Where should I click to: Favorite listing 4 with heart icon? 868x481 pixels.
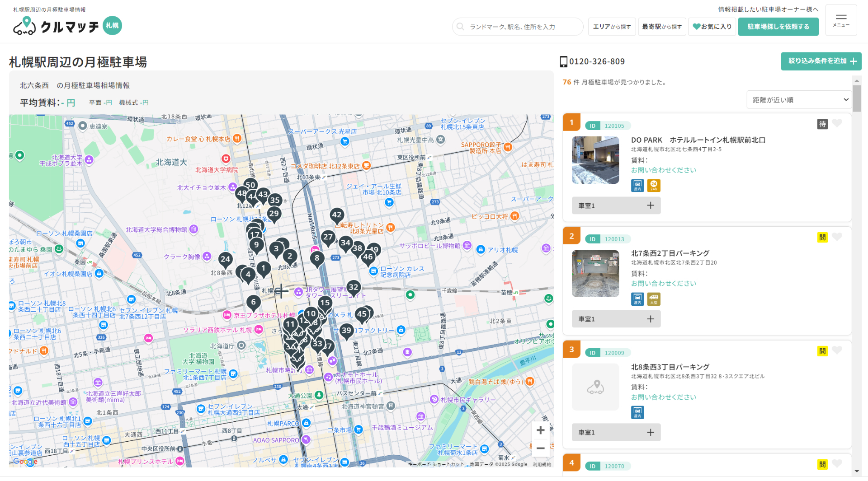(837, 464)
